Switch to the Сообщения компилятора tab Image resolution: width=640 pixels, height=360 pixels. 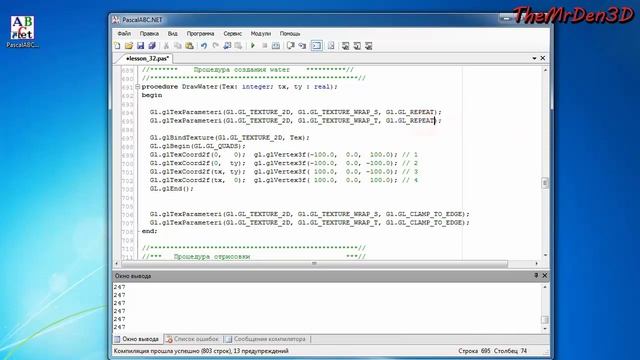pos(266,339)
